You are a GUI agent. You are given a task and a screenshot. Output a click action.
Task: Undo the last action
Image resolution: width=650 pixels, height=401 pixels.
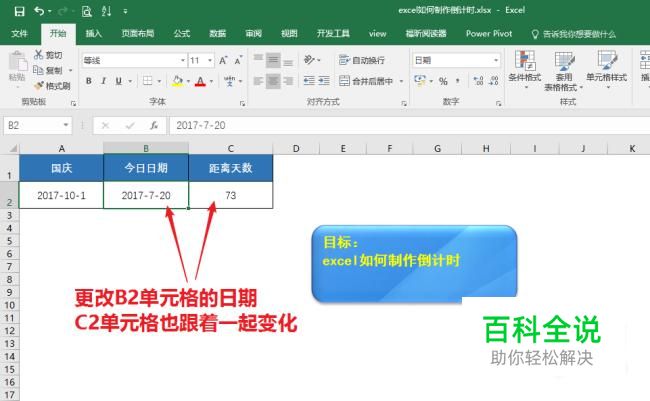[x=39, y=11]
